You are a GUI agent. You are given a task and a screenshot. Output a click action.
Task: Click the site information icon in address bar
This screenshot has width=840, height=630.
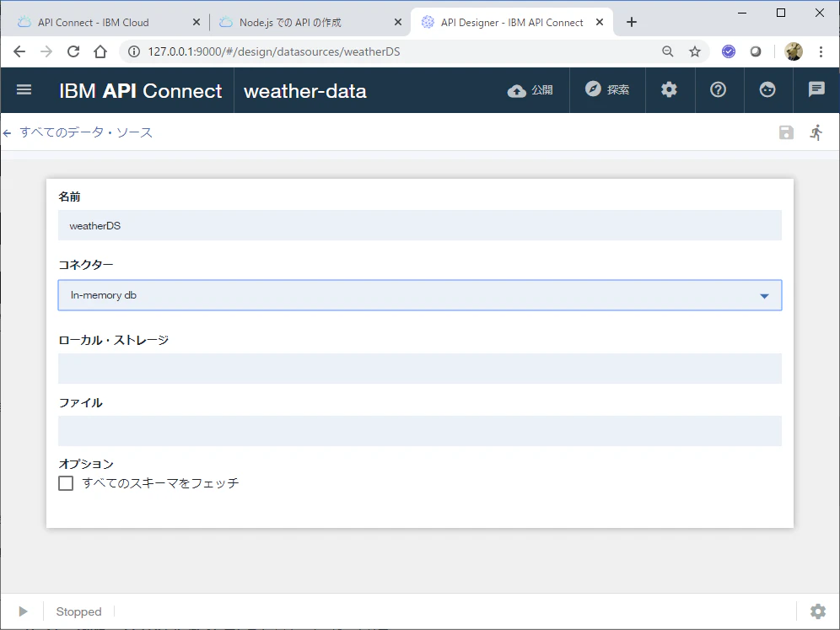click(134, 51)
